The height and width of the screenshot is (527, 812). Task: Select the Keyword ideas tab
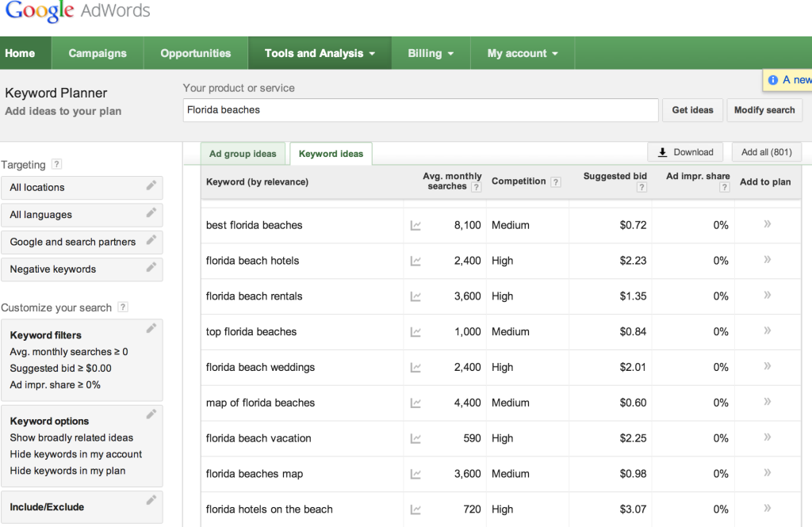pyautogui.click(x=331, y=154)
